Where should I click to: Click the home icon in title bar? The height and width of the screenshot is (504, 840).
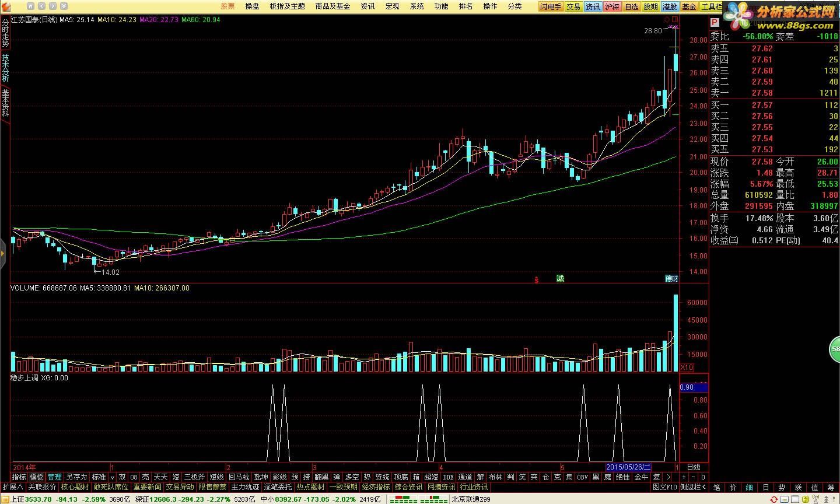point(30,6)
